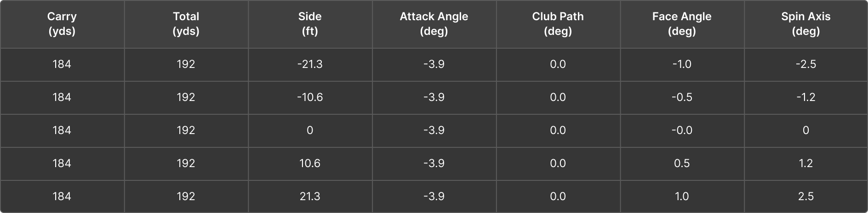Image resolution: width=868 pixels, height=213 pixels.
Task: Select the Face Angle (deg) header
Action: point(682,24)
